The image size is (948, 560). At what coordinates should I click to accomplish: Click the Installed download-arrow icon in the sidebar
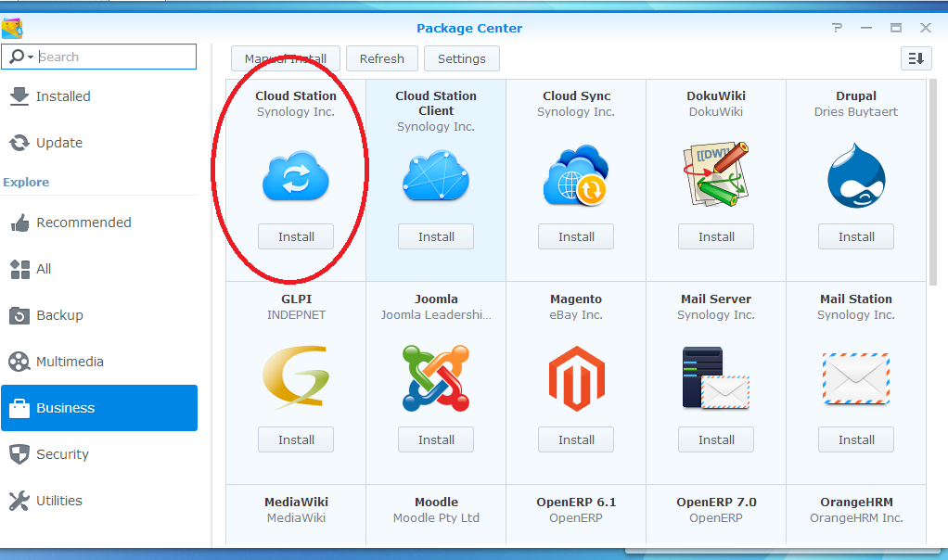19,96
